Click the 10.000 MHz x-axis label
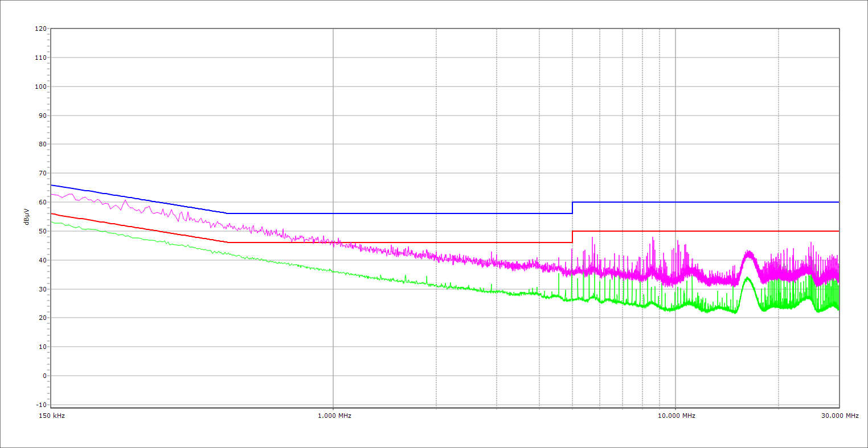This screenshot has width=868, height=448. click(675, 416)
